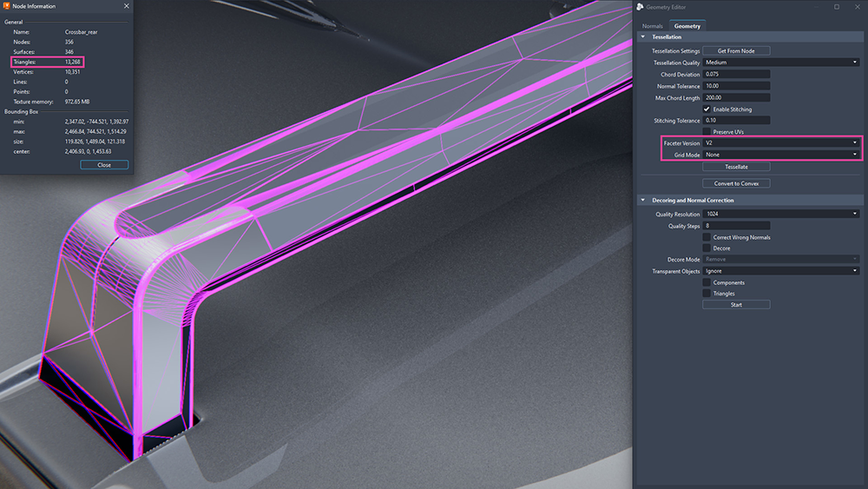
Task: Select the Geometry tab
Action: 687,26
